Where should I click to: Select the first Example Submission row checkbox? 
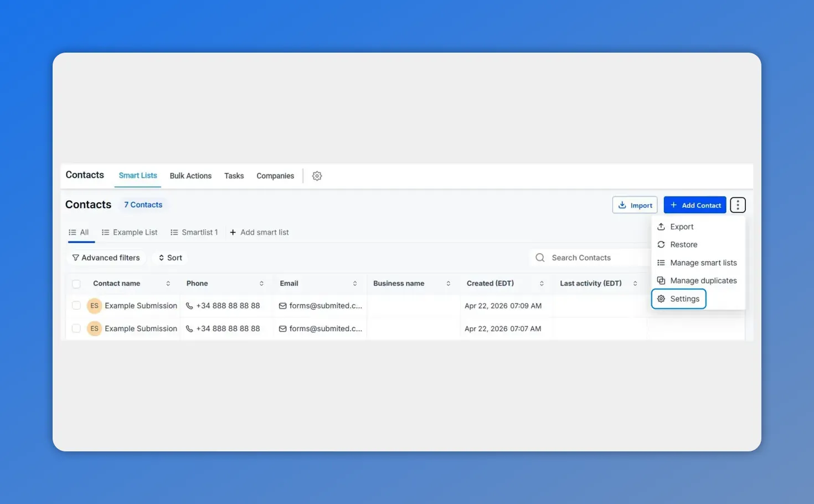(76, 305)
